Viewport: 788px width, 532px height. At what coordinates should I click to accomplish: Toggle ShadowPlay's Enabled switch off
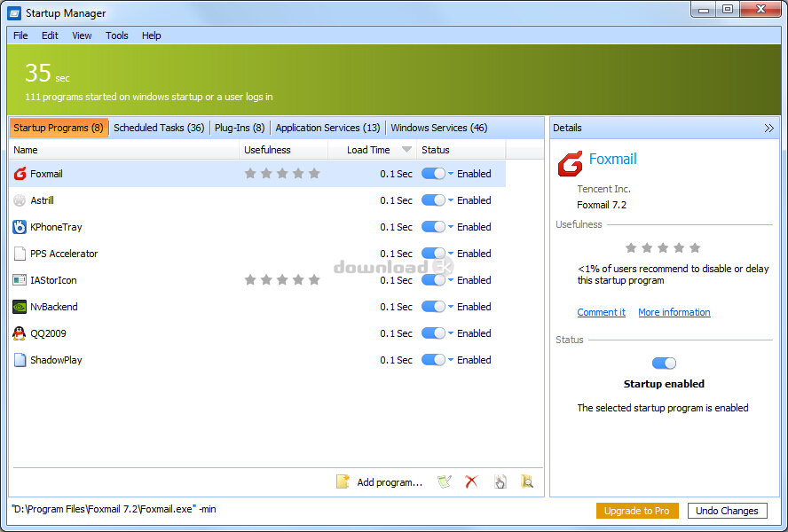[432, 360]
